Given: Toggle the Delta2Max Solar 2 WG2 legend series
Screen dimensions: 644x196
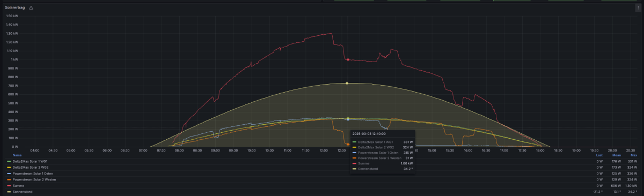Looking at the screenshot, I should click(31, 168).
